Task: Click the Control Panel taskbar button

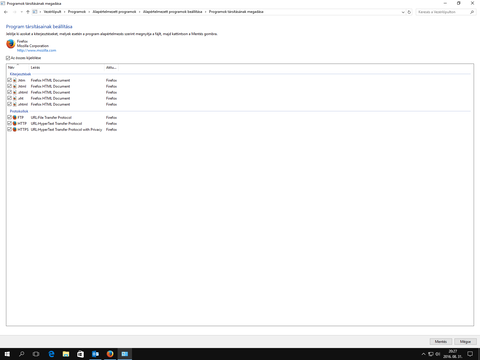Action: coord(125,354)
